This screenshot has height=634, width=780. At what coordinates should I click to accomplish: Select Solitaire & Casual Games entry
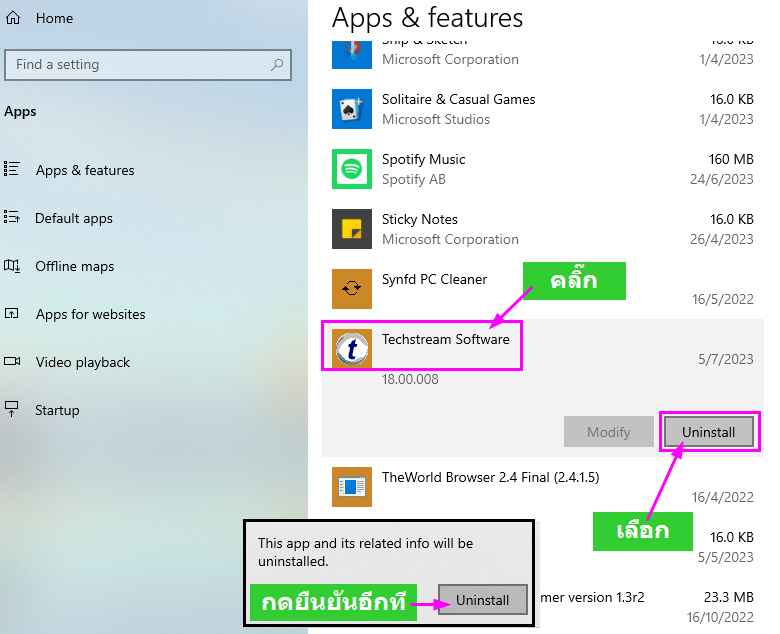pos(543,109)
